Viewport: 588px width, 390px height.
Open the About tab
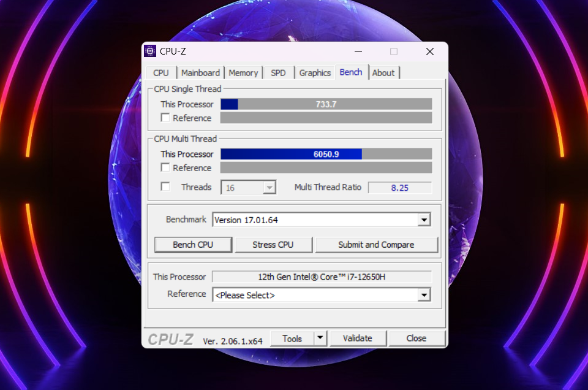click(383, 73)
